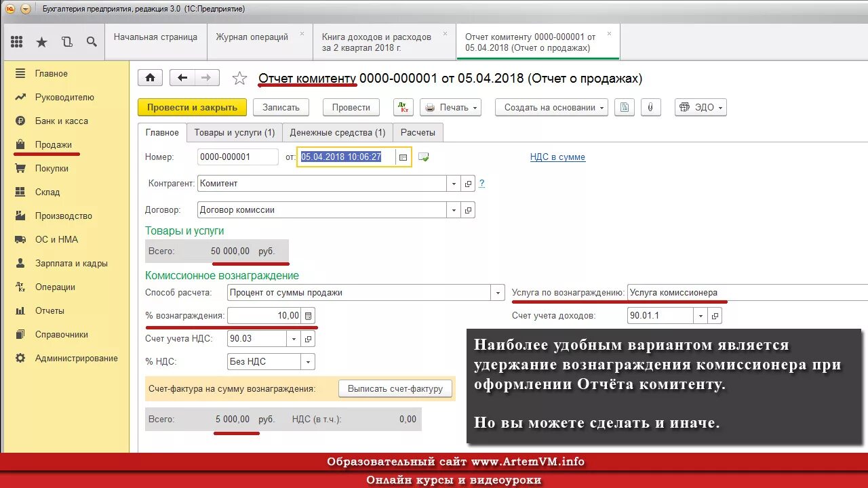Open the question mark help link
The image size is (868, 488).
click(x=482, y=183)
